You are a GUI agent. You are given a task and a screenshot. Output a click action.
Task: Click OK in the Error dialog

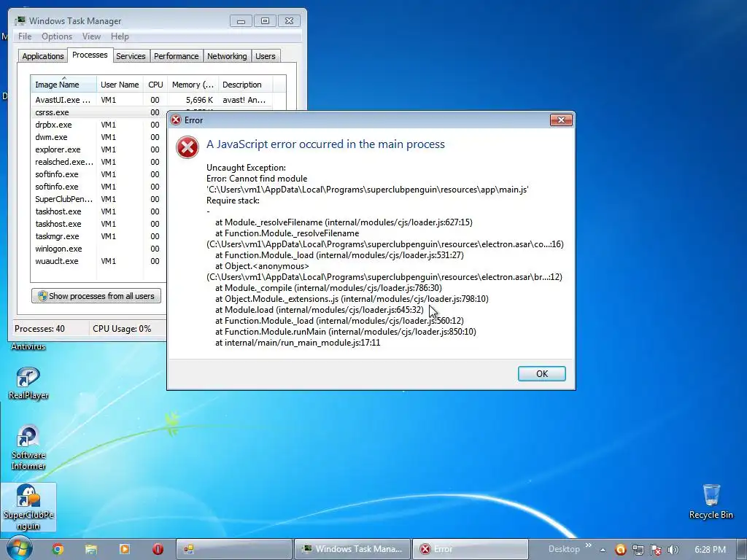click(x=542, y=374)
